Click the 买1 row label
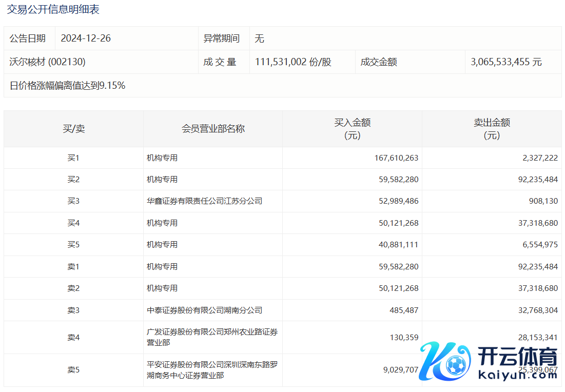 [73, 158]
